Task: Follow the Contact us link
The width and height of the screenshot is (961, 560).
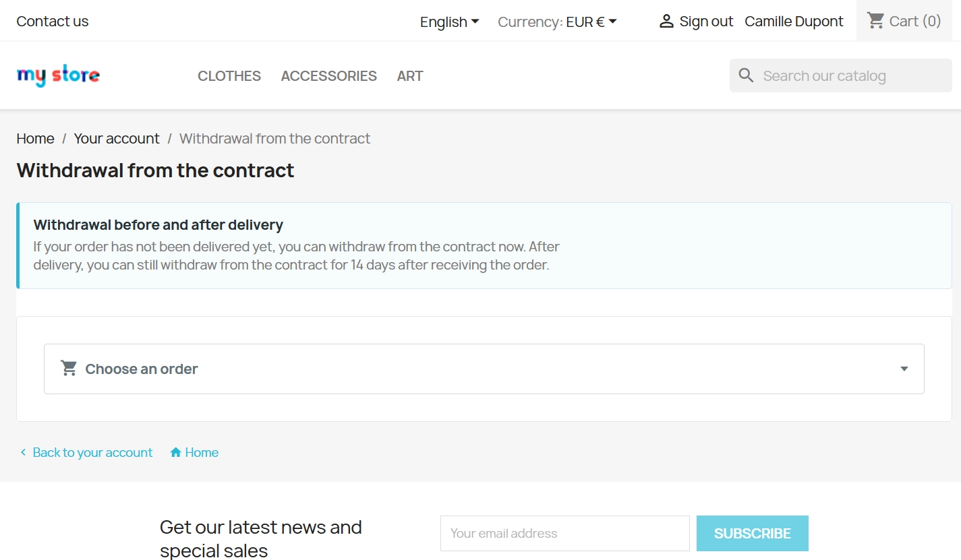Action: [x=53, y=22]
